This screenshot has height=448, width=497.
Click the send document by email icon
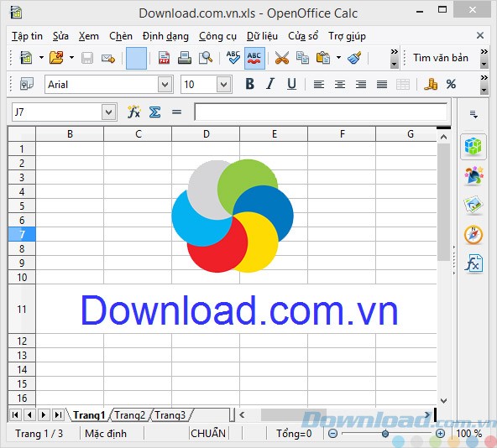(108, 58)
